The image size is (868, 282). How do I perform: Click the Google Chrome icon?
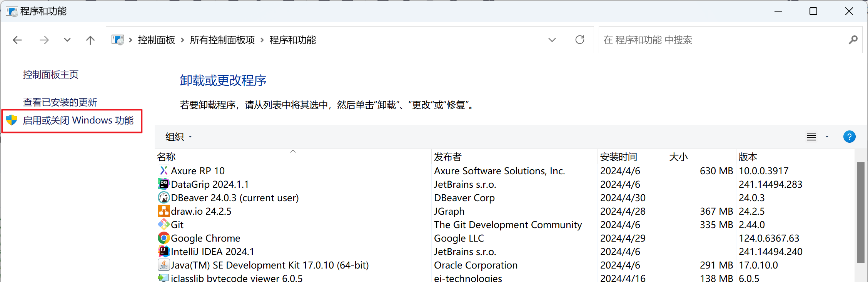point(164,238)
